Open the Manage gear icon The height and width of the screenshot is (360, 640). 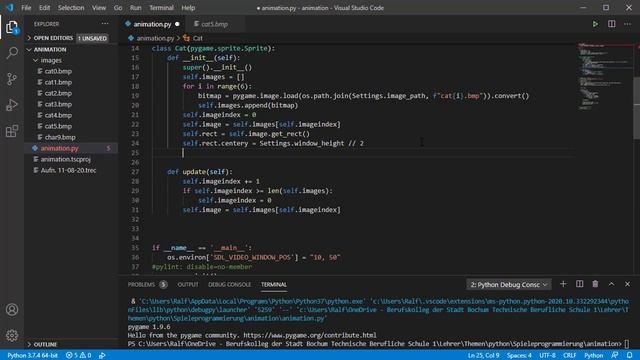coord(12,335)
